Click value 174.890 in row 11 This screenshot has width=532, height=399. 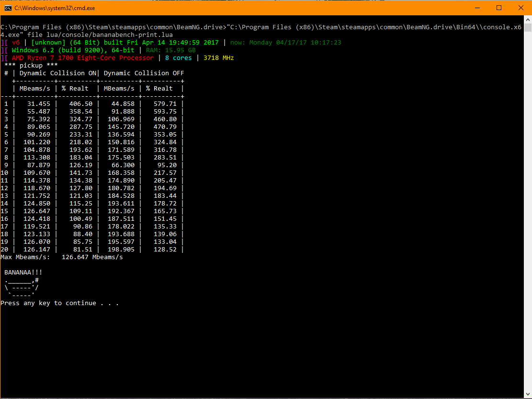(x=121, y=181)
